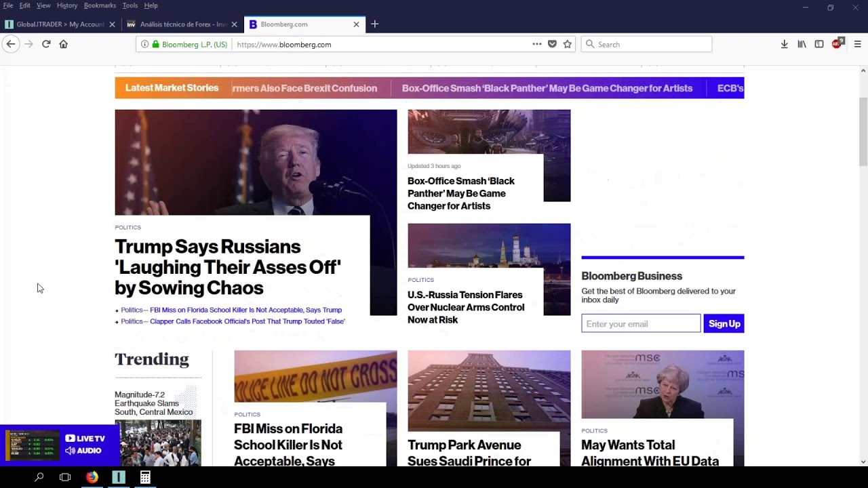Open the Calculator taskbar icon
The width and height of the screenshot is (868, 488).
coord(145,477)
